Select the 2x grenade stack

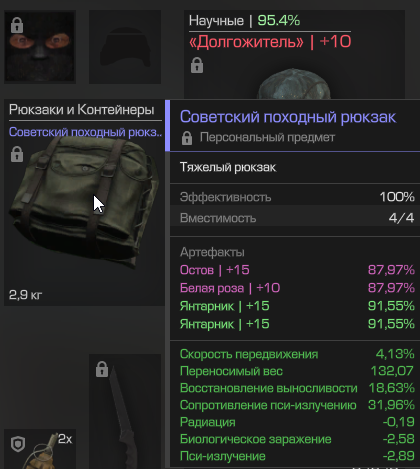[x=40, y=449]
